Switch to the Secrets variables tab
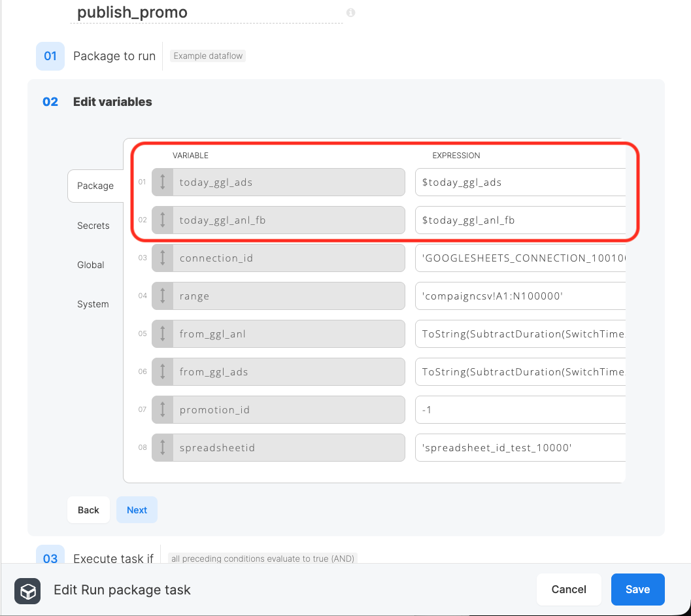The image size is (691, 616). pyautogui.click(x=93, y=226)
